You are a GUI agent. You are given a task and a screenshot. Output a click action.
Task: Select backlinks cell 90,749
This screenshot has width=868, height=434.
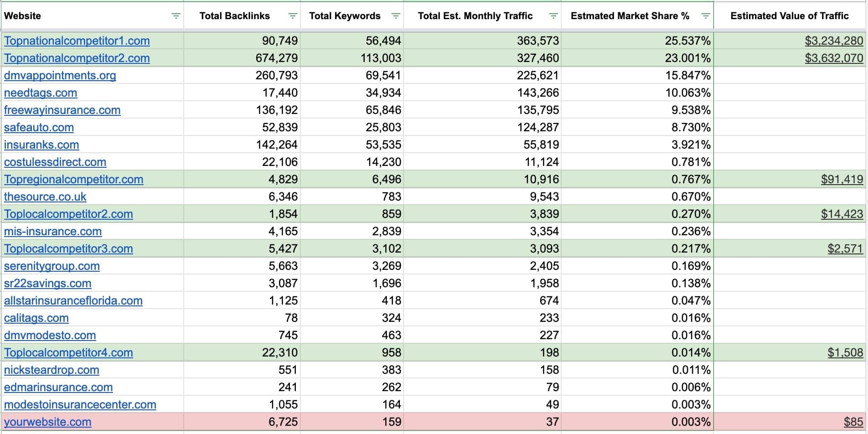coord(242,41)
